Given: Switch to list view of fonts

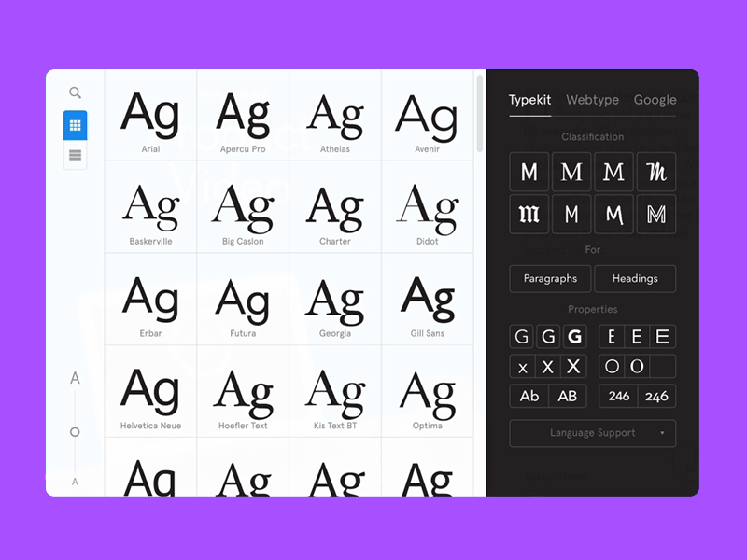Looking at the screenshot, I should [75, 155].
